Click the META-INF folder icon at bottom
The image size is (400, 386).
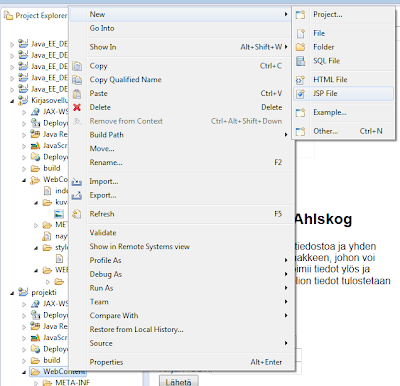point(47,383)
